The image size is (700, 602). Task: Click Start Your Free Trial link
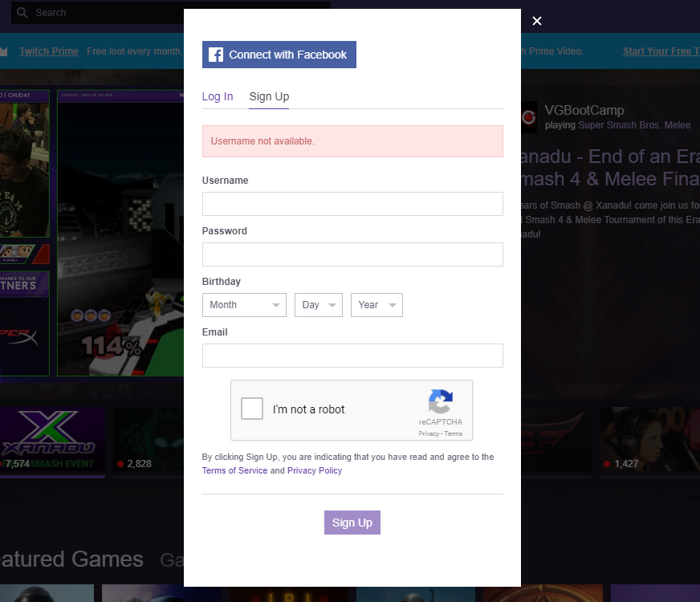661,51
